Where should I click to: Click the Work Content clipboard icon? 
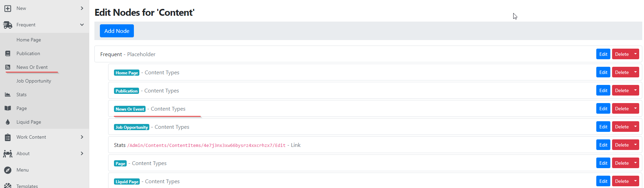(x=8, y=137)
